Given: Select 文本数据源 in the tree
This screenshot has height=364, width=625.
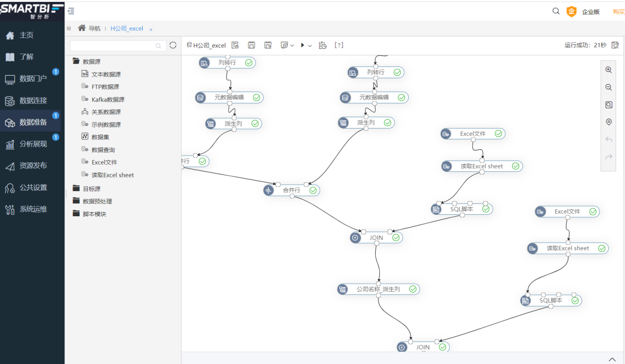Looking at the screenshot, I should (101, 74).
